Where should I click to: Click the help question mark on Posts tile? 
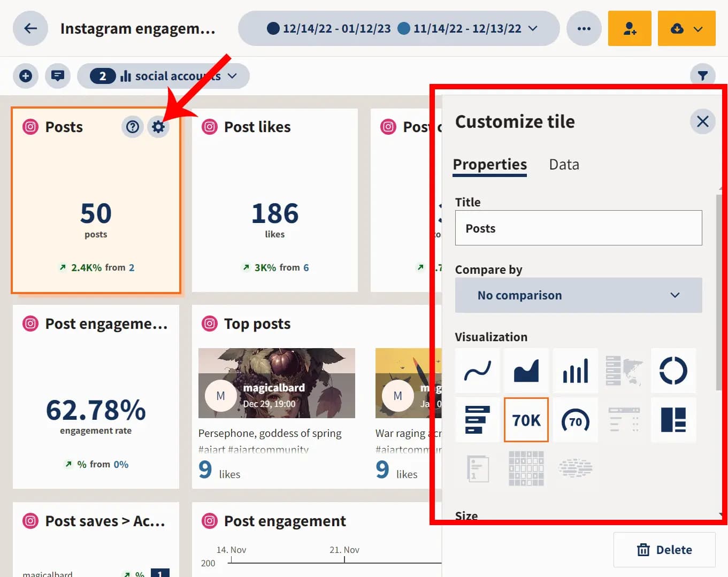tap(133, 127)
